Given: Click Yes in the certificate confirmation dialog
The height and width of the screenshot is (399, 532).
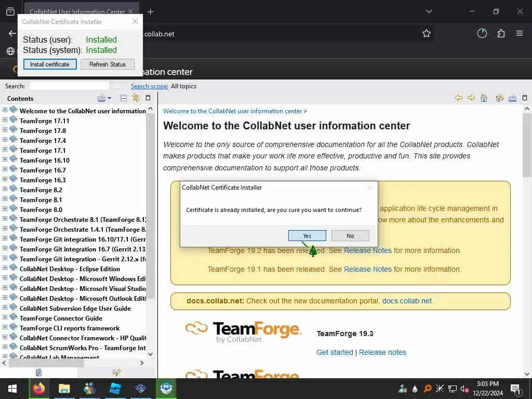Looking at the screenshot, I should [307, 235].
